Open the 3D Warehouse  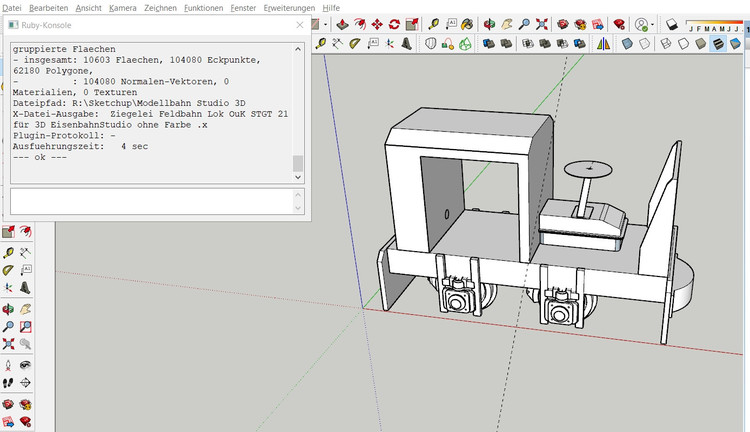[565, 24]
